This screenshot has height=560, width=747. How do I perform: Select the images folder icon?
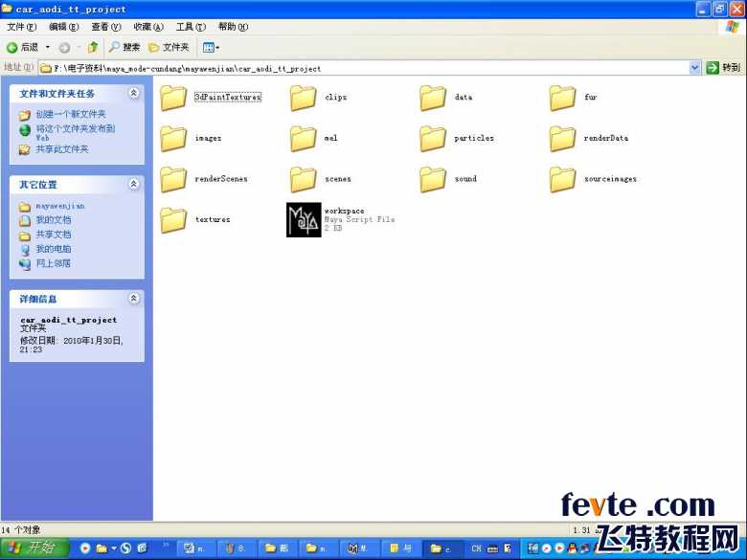point(173,139)
